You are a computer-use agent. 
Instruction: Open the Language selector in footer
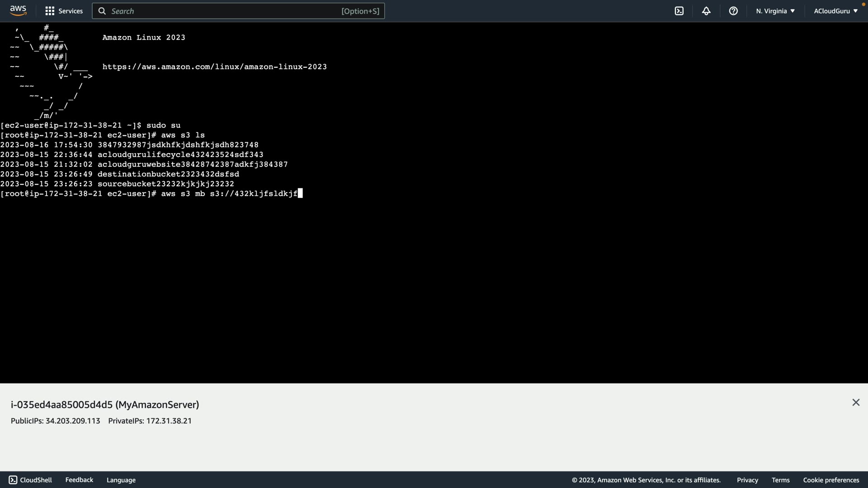(x=121, y=480)
